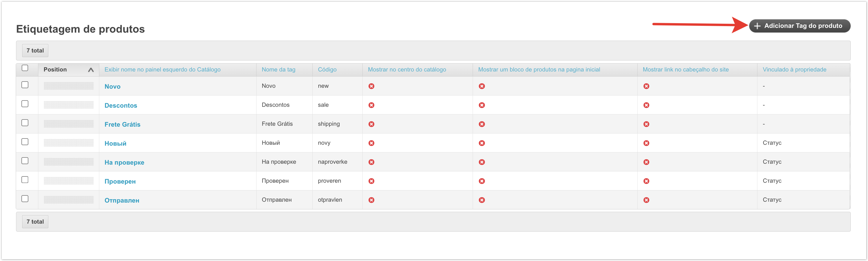The width and height of the screenshot is (868, 261).
Task: Sort by Mostrar no centro do catálogo
Action: [407, 70]
